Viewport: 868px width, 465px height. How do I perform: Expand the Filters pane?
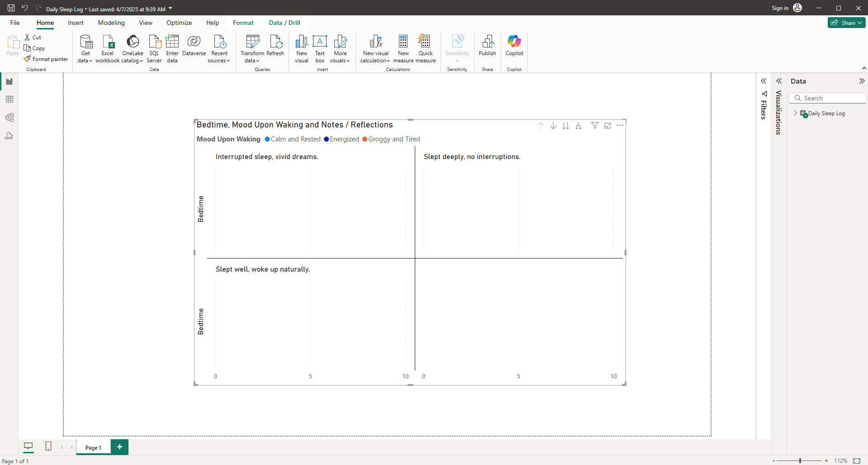tap(764, 81)
